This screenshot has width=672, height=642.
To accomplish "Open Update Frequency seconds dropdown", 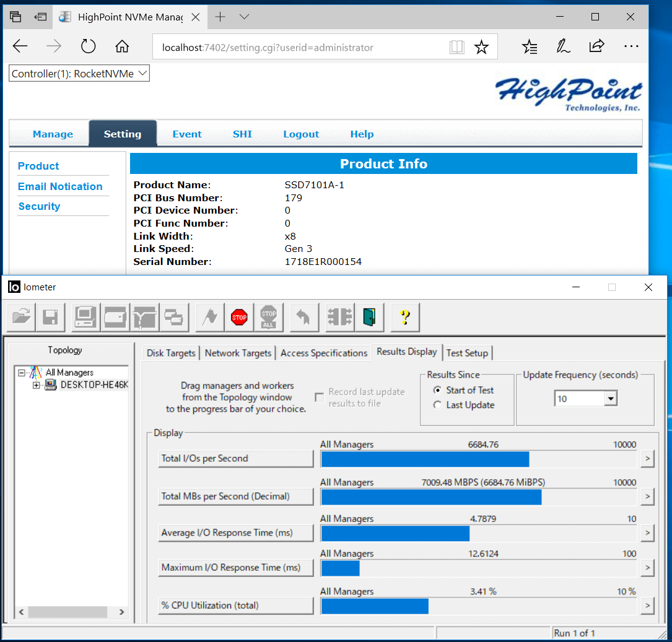I will (x=610, y=399).
